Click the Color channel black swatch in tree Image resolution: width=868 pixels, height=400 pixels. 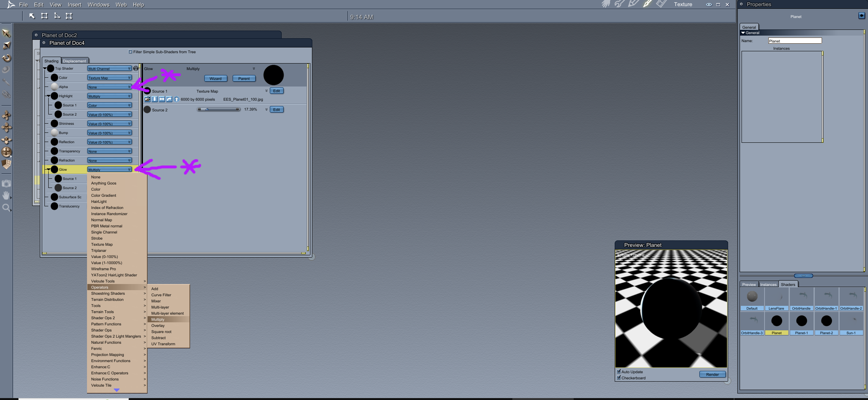54,77
